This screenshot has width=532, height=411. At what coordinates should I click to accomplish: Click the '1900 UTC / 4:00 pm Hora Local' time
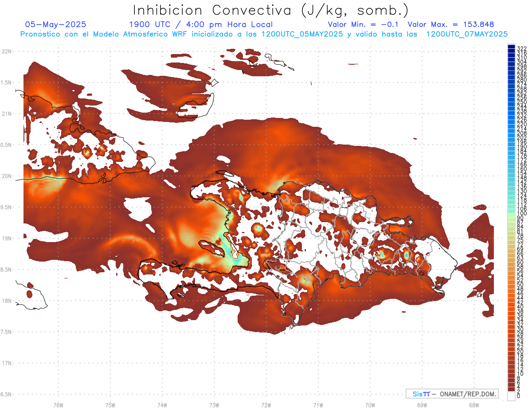(201, 24)
